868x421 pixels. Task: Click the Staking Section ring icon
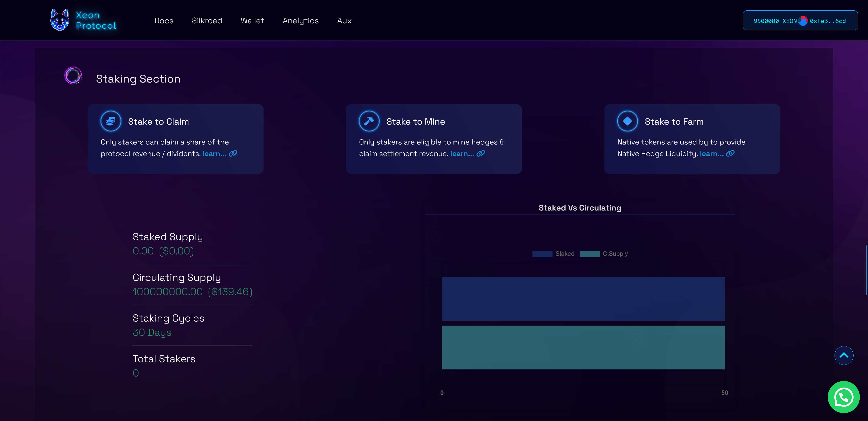(73, 76)
